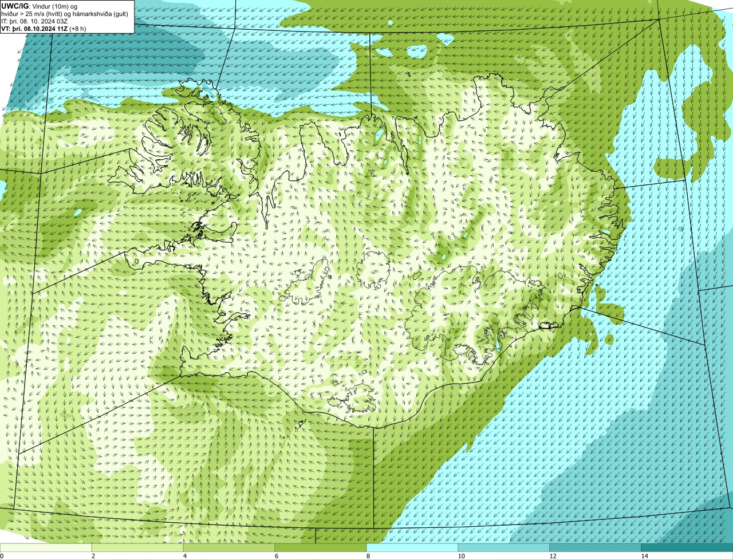Click the colorbar label "4"

(185, 556)
